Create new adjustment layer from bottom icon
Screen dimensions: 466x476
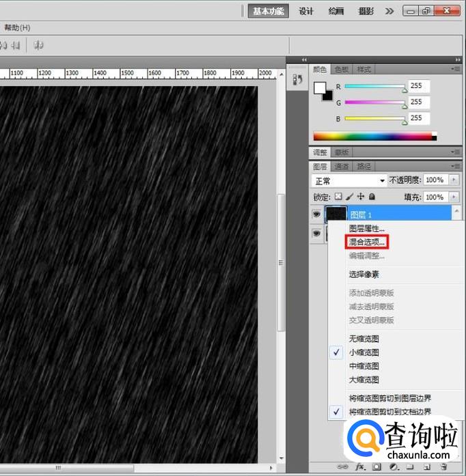point(393,467)
